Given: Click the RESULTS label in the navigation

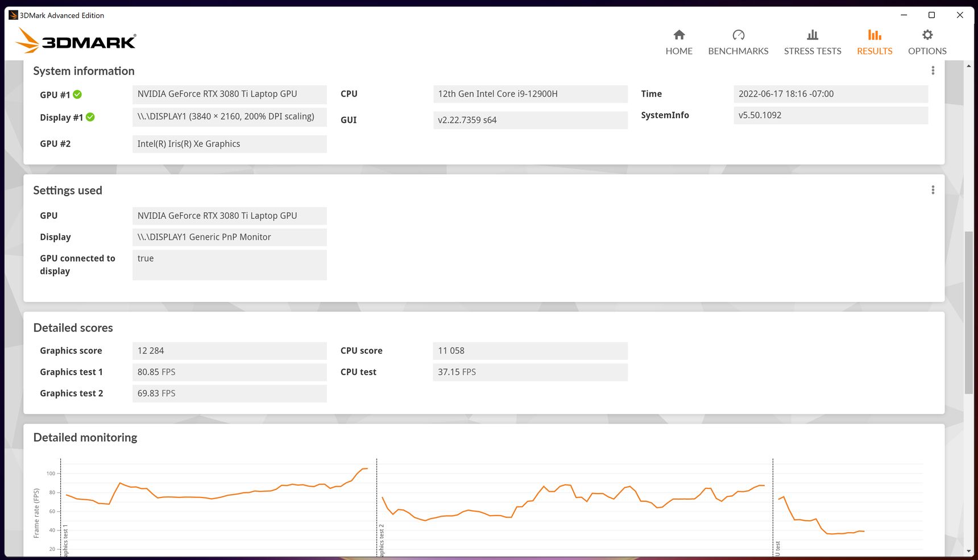Looking at the screenshot, I should coord(875,51).
